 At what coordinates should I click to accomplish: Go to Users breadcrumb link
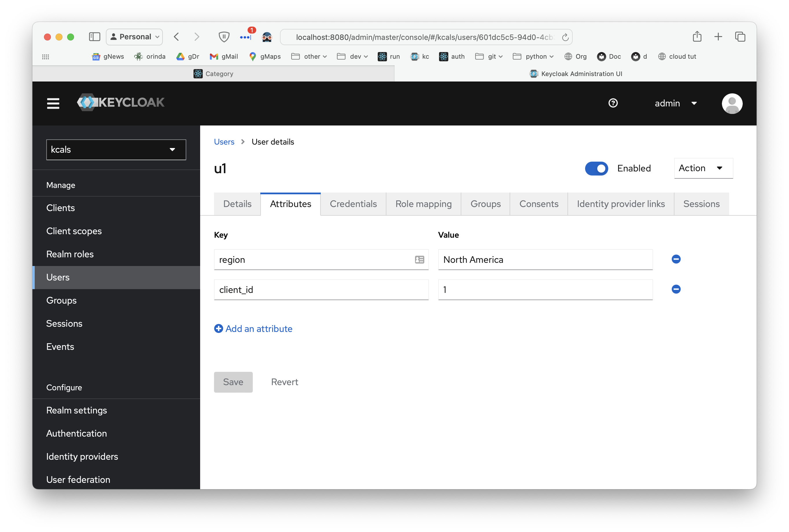pos(224,142)
